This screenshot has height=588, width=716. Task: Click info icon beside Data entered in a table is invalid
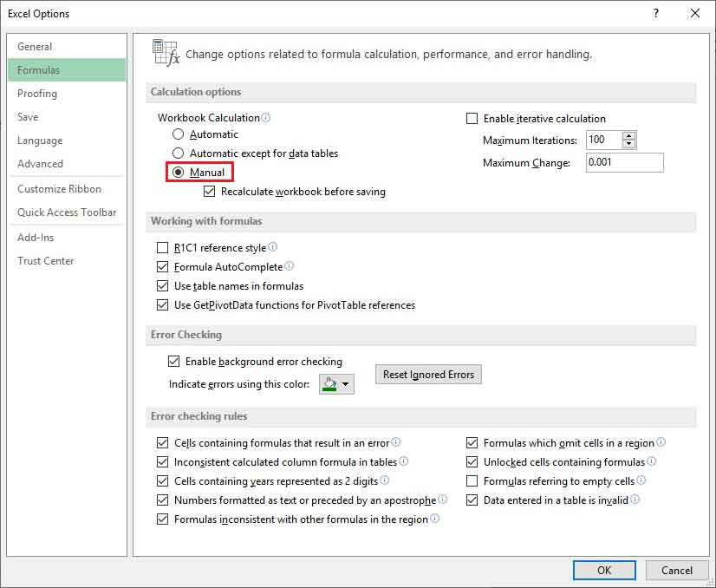click(635, 500)
